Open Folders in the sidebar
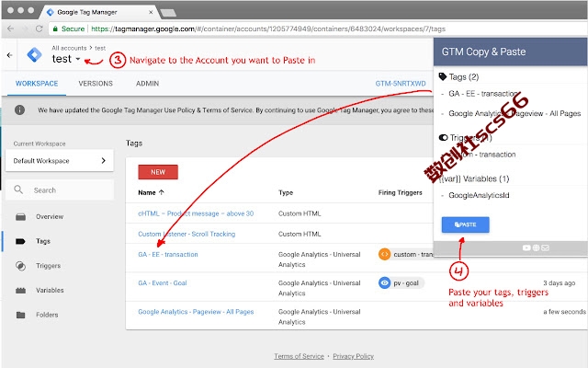The width and height of the screenshot is (588, 368). point(47,315)
